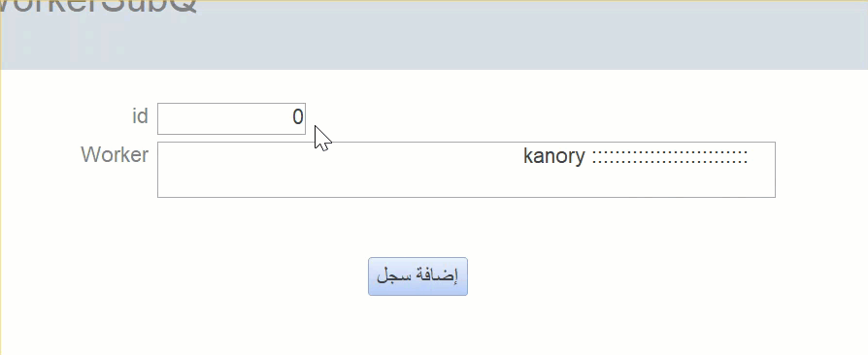Select the Worker field label

pos(115,155)
